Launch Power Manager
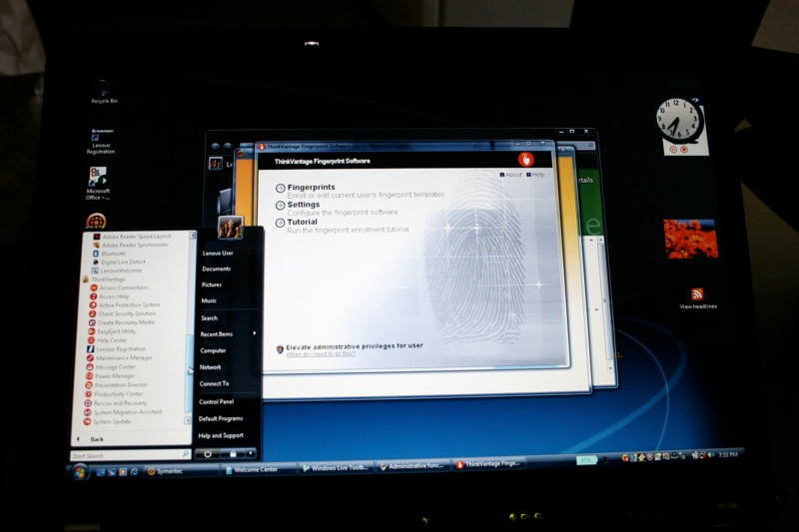The height and width of the screenshot is (532, 799). tap(110, 376)
